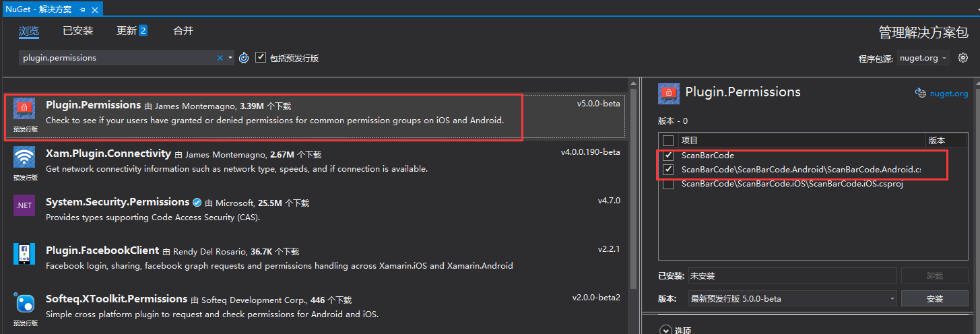The width and height of the screenshot is (980, 334).
Task: Switch to the Browse (浏览) tab
Action: click(29, 31)
